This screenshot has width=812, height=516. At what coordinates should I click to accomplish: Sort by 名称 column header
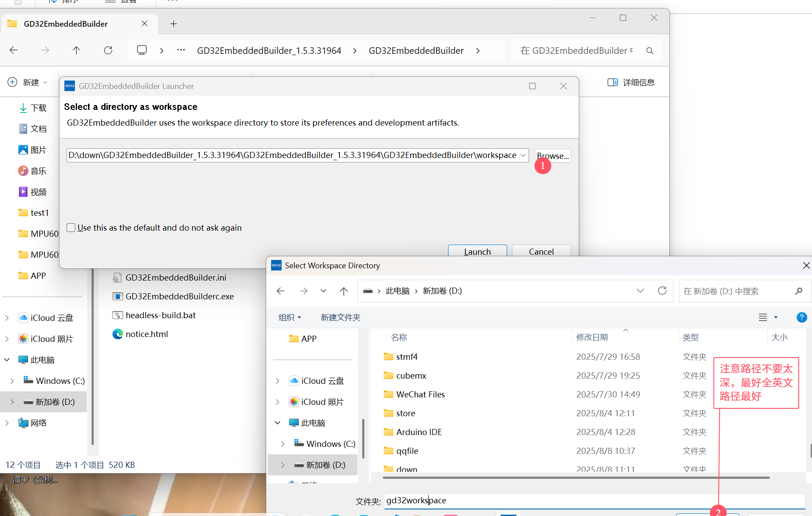[x=399, y=337]
